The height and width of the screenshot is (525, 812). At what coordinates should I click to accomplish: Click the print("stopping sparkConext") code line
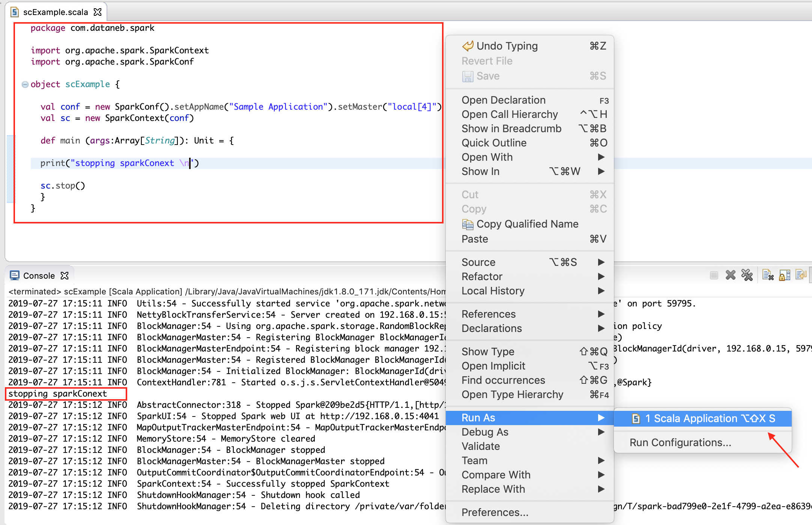[x=120, y=163]
